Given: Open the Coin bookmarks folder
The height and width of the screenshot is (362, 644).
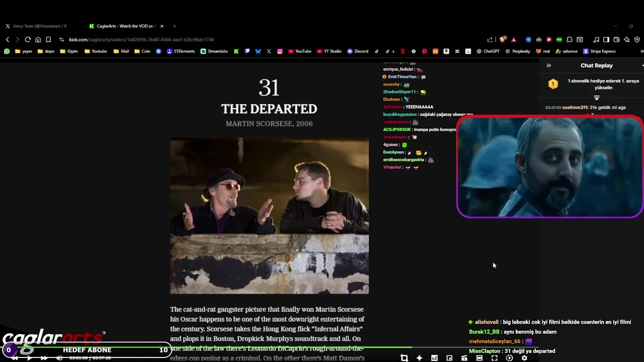Looking at the screenshot, I should coord(142,51).
